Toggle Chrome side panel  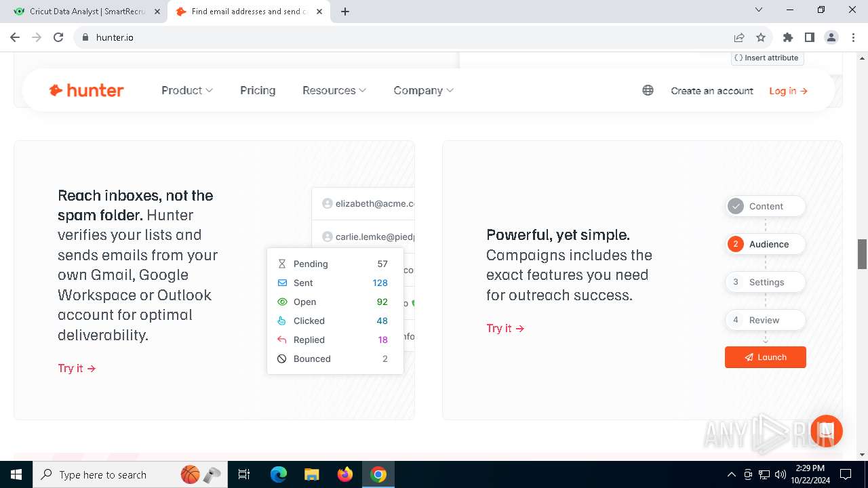pyautogui.click(x=809, y=37)
